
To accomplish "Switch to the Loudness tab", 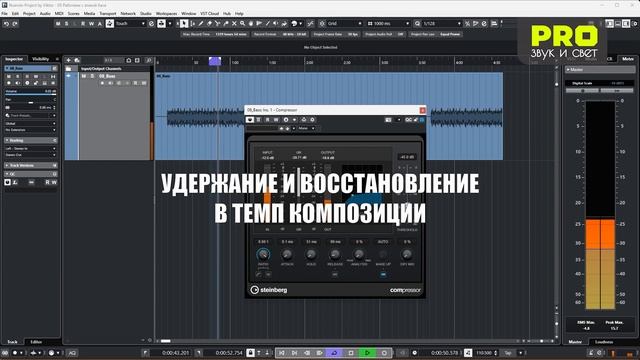I will click(604, 342).
